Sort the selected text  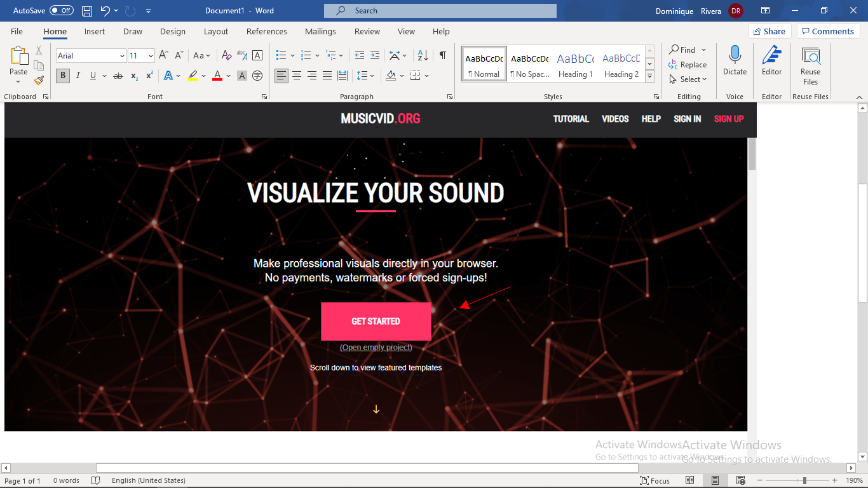(x=424, y=56)
